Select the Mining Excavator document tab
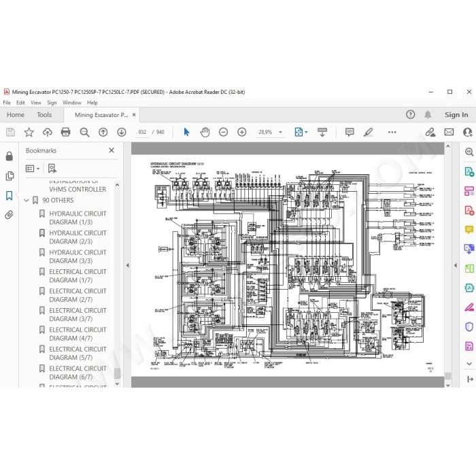Screen dimensions: 476x476 pos(101,115)
